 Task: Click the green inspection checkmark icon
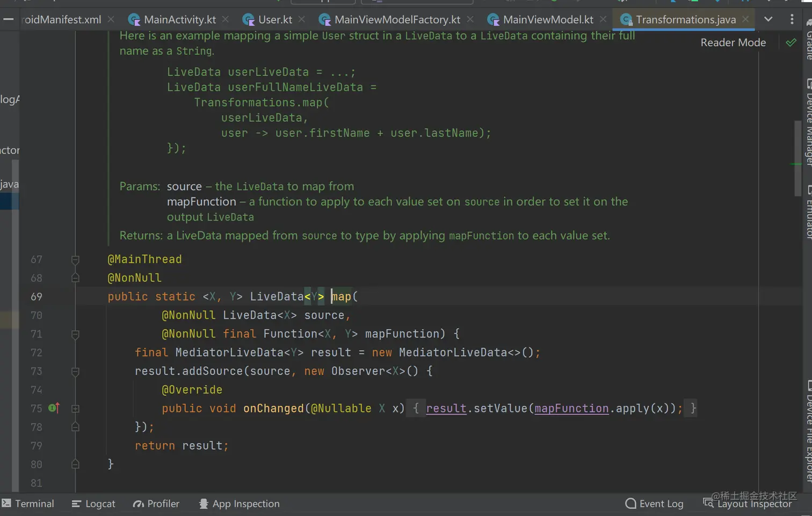(791, 42)
